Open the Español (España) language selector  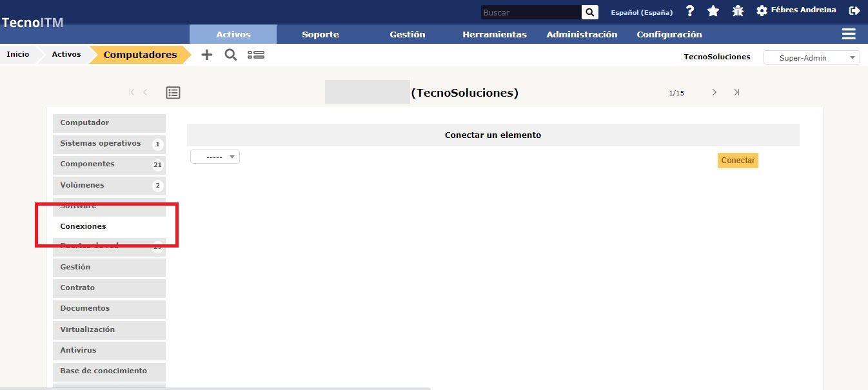click(641, 12)
